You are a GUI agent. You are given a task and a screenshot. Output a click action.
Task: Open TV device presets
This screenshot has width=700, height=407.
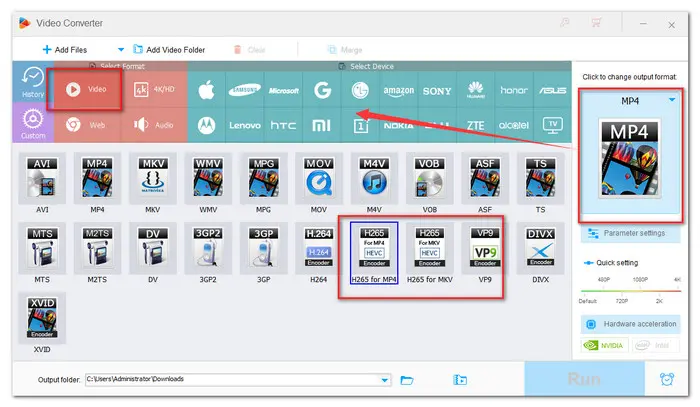(x=552, y=125)
